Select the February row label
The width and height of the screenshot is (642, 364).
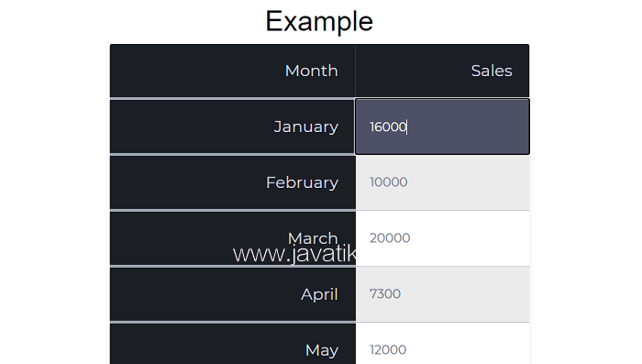[302, 182]
